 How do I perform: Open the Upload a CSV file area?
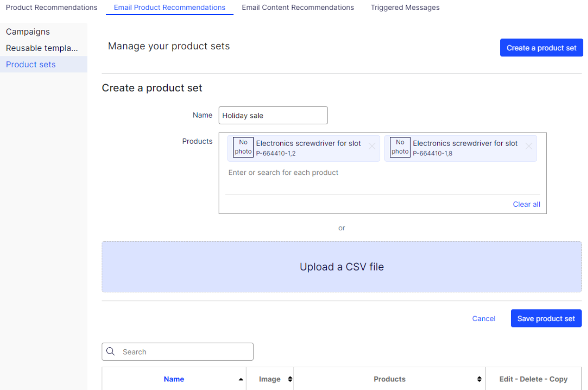pos(341,267)
